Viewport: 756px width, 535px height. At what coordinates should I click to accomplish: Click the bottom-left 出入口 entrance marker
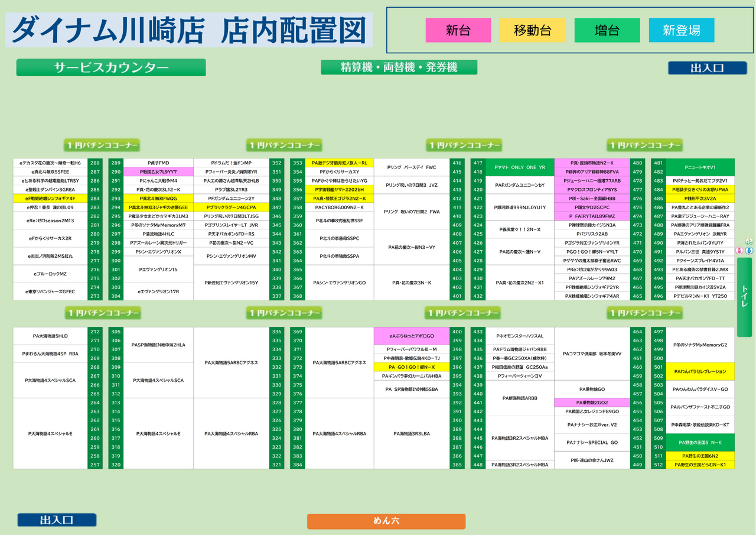click(x=57, y=520)
